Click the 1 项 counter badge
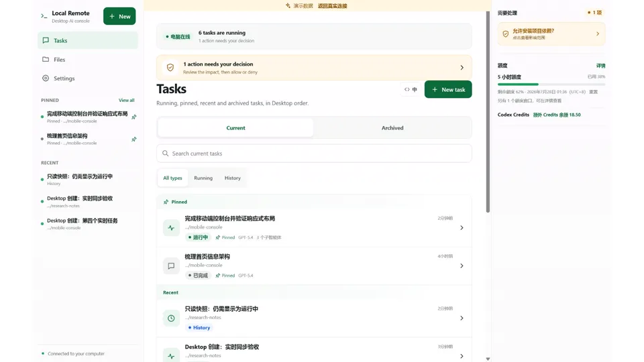Viewport: 644px width, 362px height. 594,13
